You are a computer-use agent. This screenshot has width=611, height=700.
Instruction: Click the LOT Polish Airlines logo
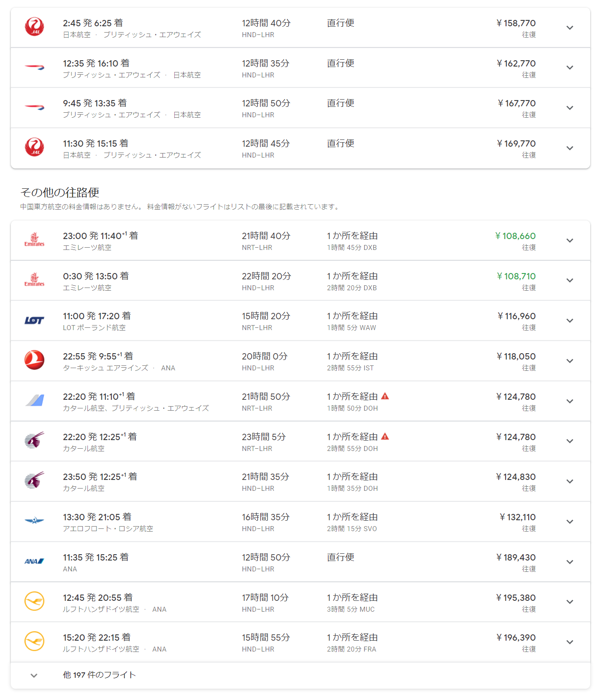pos(34,321)
